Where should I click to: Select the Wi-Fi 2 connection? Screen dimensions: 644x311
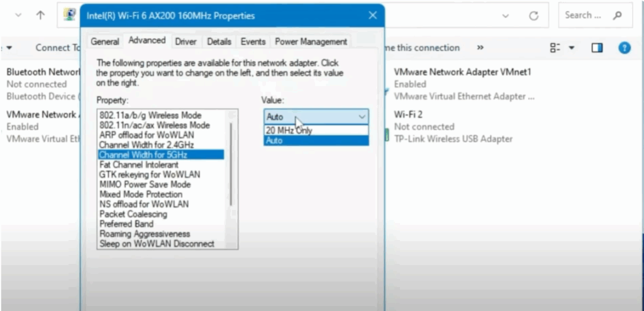(x=453, y=126)
